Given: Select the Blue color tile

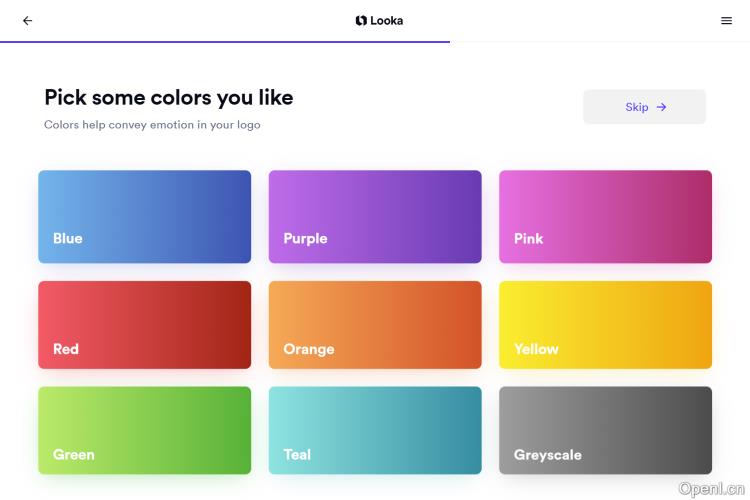Looking at the screenshot, I should [x=145, y=216].
